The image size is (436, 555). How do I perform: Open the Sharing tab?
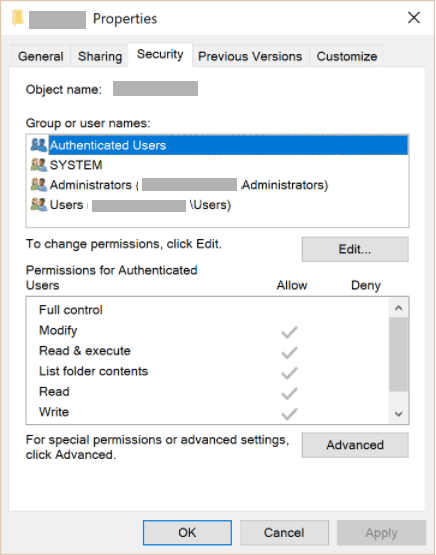click(100, 56)
